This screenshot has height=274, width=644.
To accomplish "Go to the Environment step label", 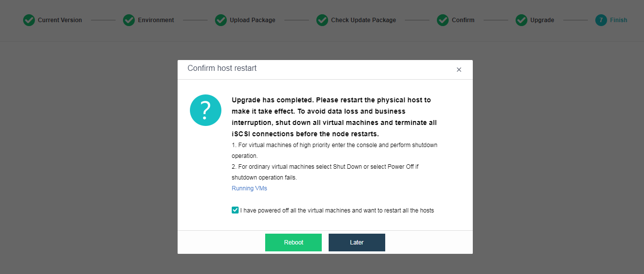I will coord(156,20).
